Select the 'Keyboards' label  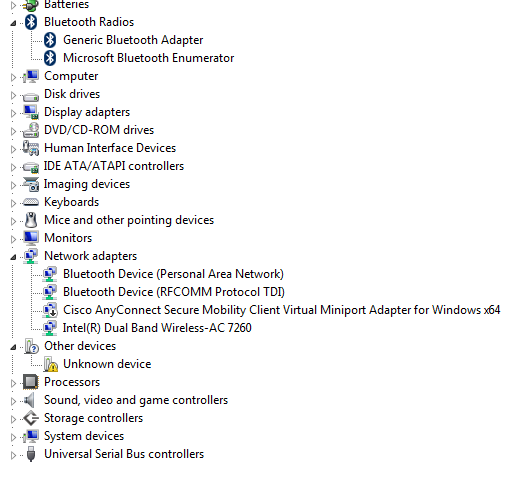[x=72, y=202]
